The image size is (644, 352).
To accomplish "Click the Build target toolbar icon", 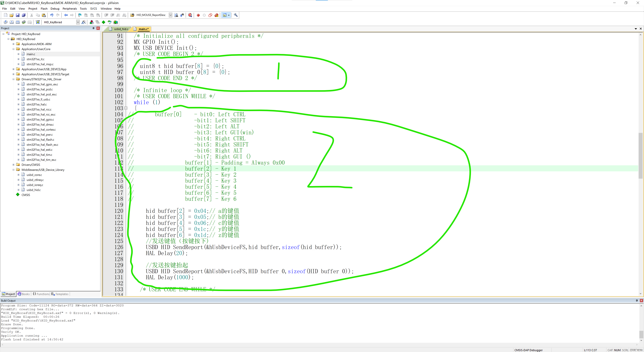I will coord(12,22).
